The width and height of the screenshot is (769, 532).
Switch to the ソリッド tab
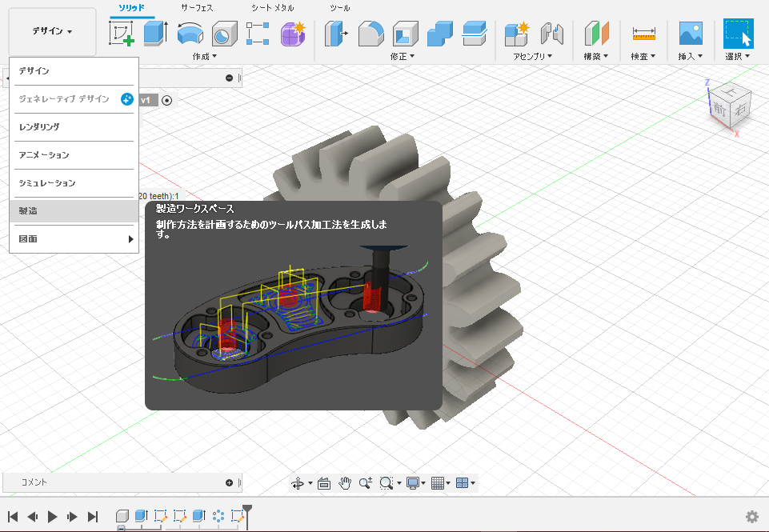132,8
